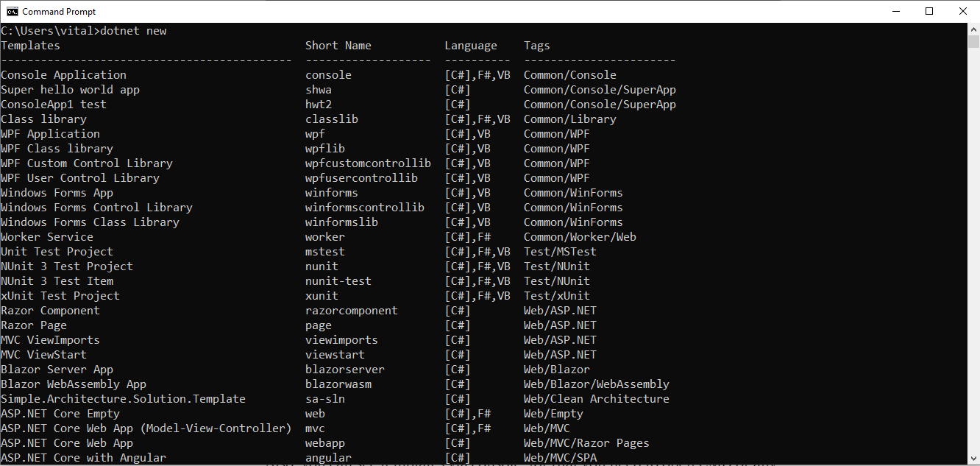Click short name 'angular'

coord(328,458)
